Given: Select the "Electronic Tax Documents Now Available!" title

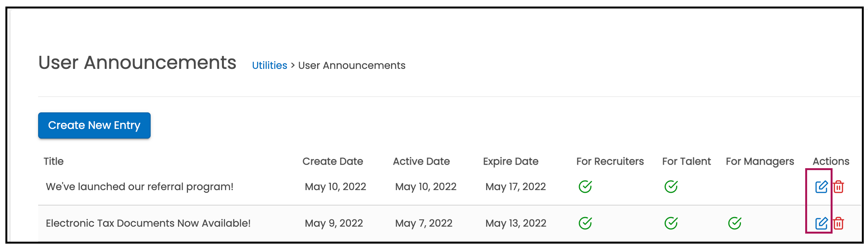Looking at the screenshot, I should tap(148, 223).
